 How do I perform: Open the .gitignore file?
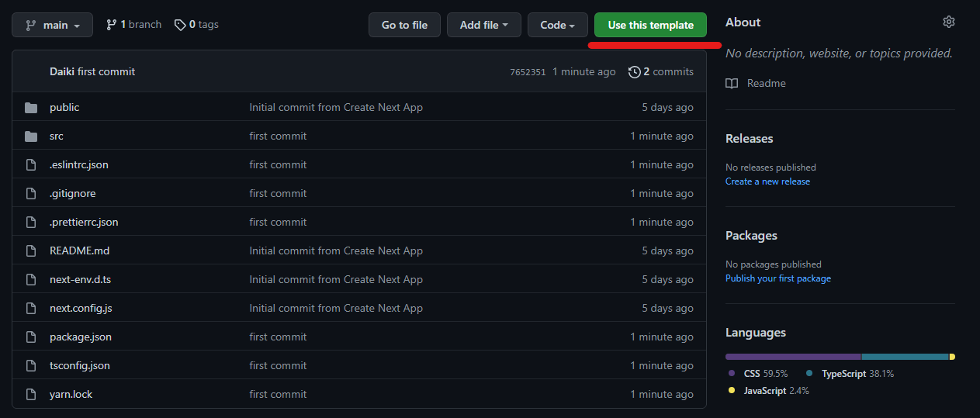tap(73, 193)
